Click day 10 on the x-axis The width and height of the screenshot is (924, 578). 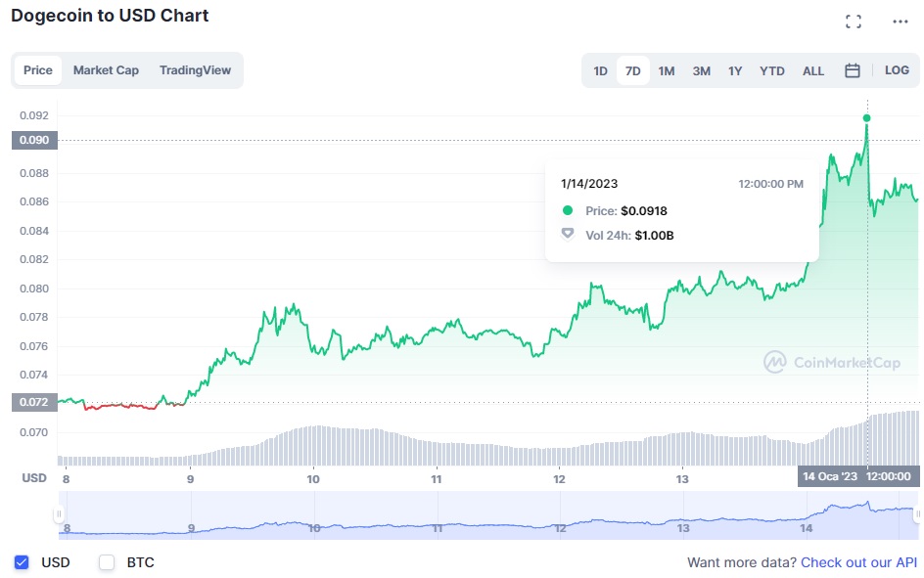(313, 479)
